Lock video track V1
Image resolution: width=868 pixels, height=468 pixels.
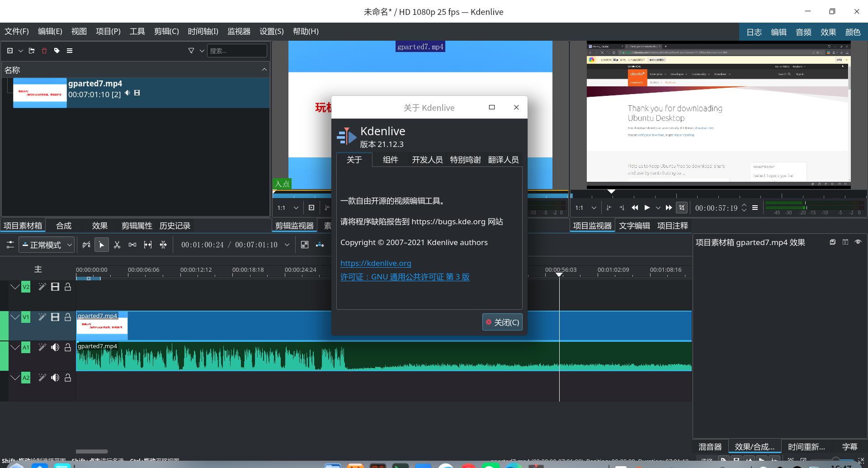click(68, 317)
